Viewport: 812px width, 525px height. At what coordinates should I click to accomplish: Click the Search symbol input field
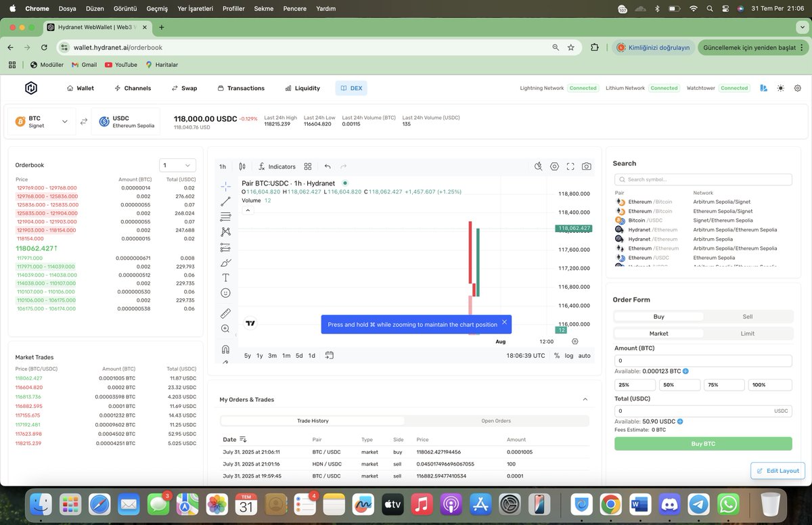pyautogui.click(x=703, y=179)
